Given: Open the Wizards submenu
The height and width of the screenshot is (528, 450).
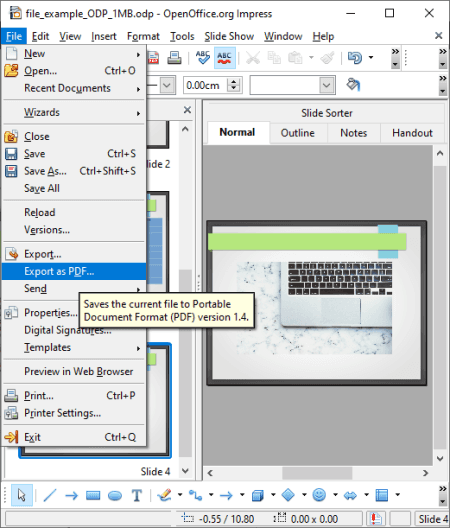Looking at the screenshot, I should click(74, 112).
